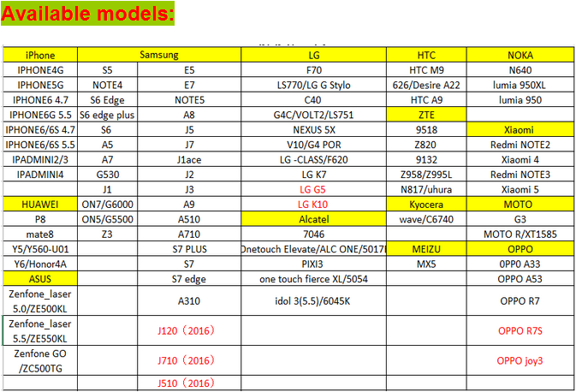
Task: Click the IPHONE5G cell
Action: (x=40, y=85)
